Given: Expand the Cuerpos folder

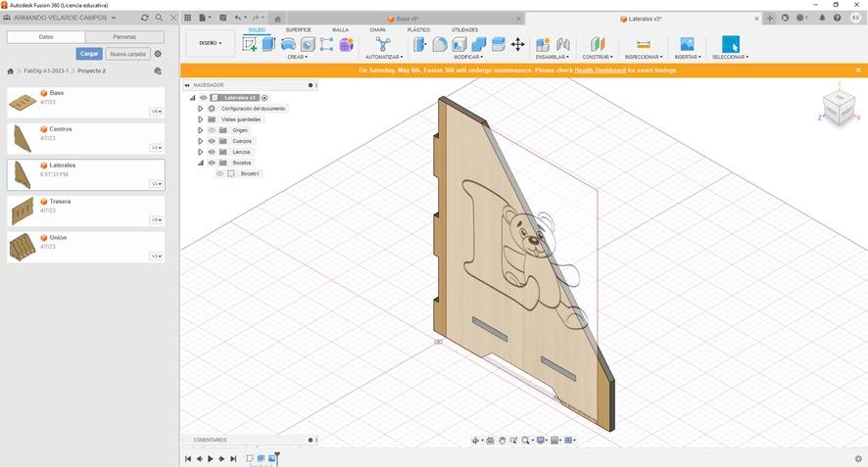Looking at the screenshot, I should (x=201, y=141).
